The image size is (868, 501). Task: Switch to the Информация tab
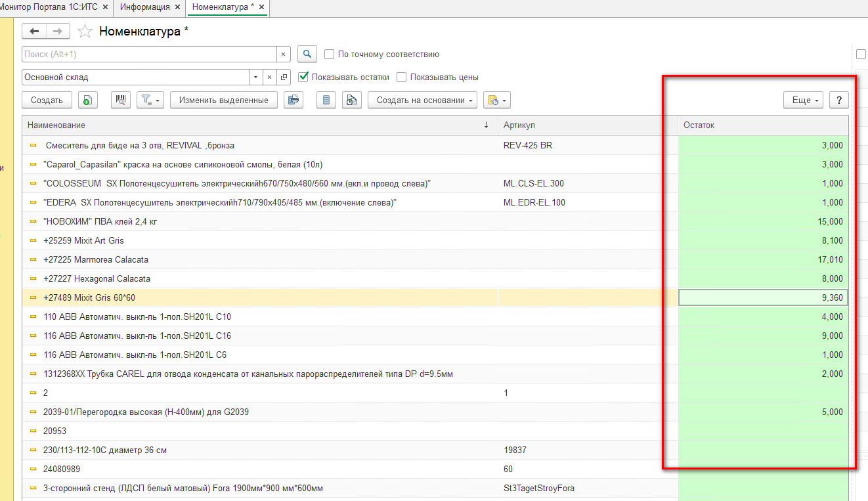tap(146, 7)
